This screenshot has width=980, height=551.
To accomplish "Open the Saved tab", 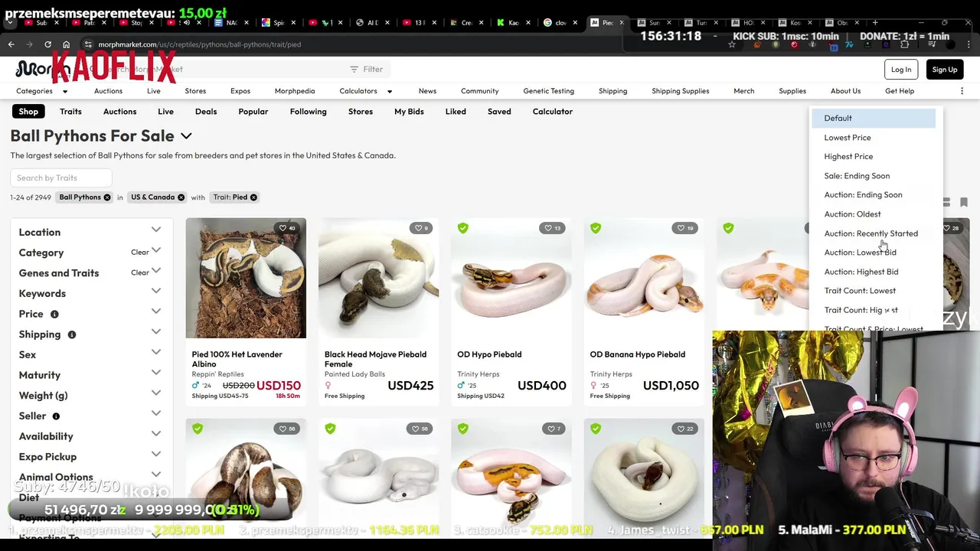I will click(499, 112).
